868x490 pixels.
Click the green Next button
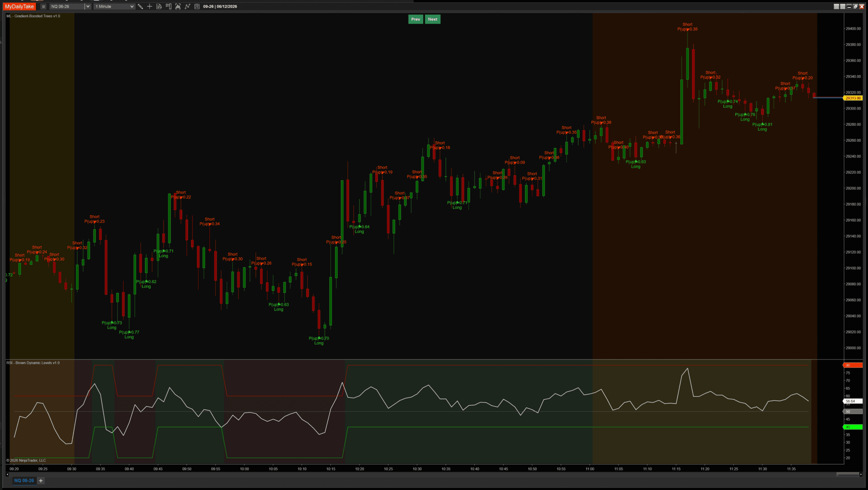433,19
